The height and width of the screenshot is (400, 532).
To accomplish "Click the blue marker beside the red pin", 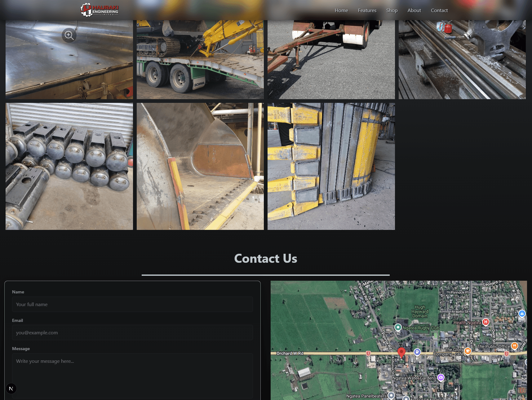I will tap(417, 352).
